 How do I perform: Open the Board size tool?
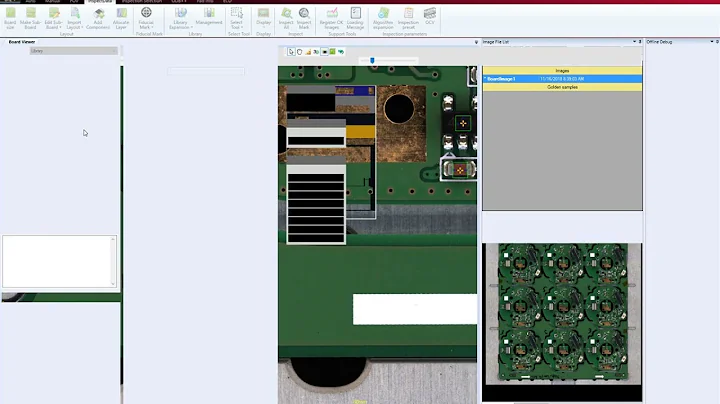(x=10, y=18)
